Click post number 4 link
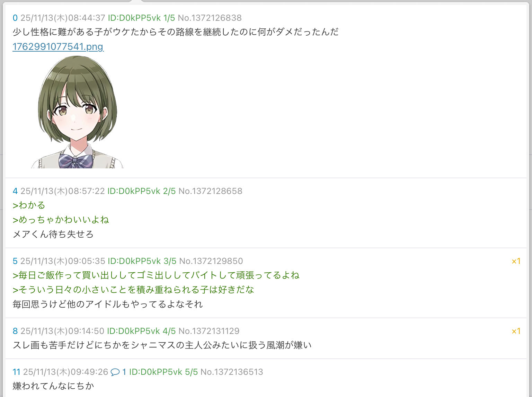The width and height of the screenshot is (532, 397). 15,191
